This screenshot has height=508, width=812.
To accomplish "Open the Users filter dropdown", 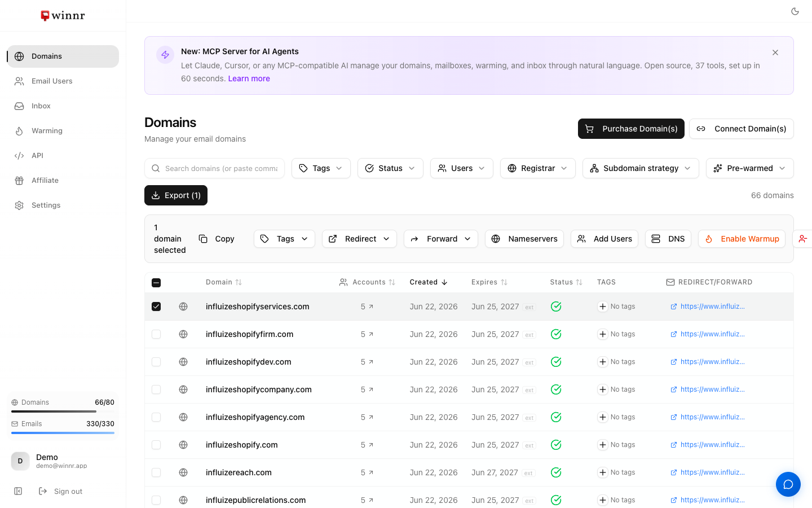I will (x=461, y=168).
